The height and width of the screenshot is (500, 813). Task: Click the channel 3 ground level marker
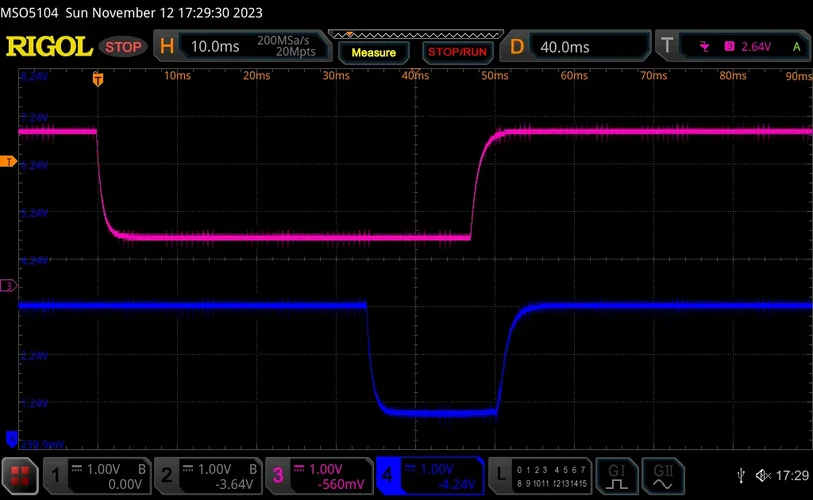click(9, 286)
